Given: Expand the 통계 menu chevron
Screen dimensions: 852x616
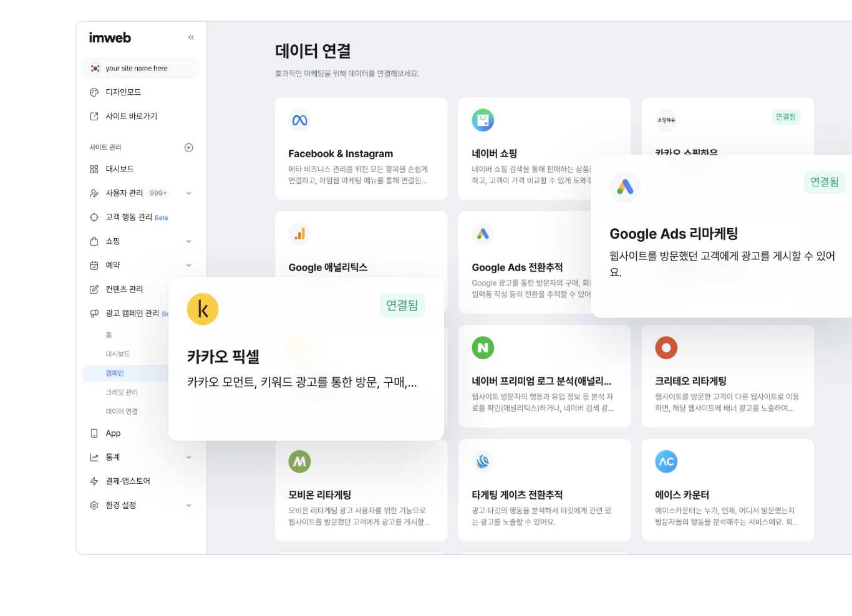Looking at the screenshot, I should point(189,458).
